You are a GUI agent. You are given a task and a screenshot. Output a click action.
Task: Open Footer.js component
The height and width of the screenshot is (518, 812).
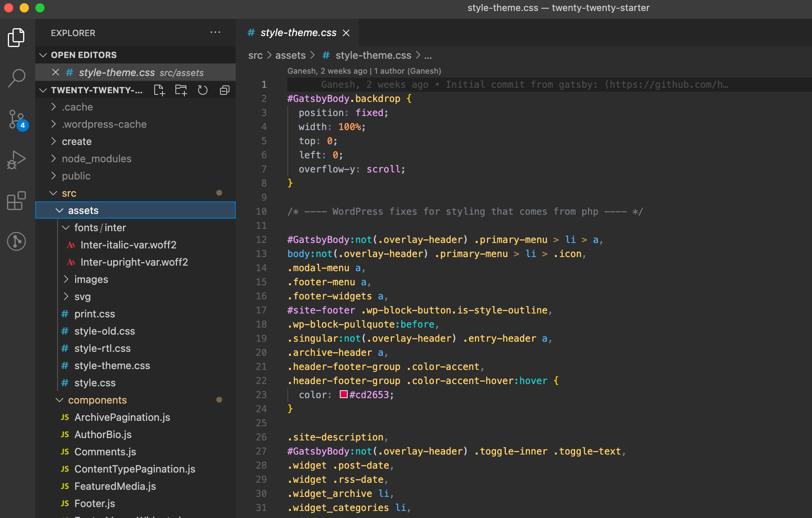[135, 504]
